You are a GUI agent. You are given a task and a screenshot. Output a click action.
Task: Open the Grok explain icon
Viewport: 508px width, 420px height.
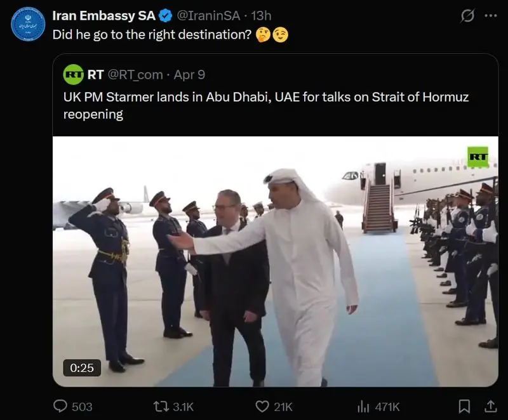467,16
